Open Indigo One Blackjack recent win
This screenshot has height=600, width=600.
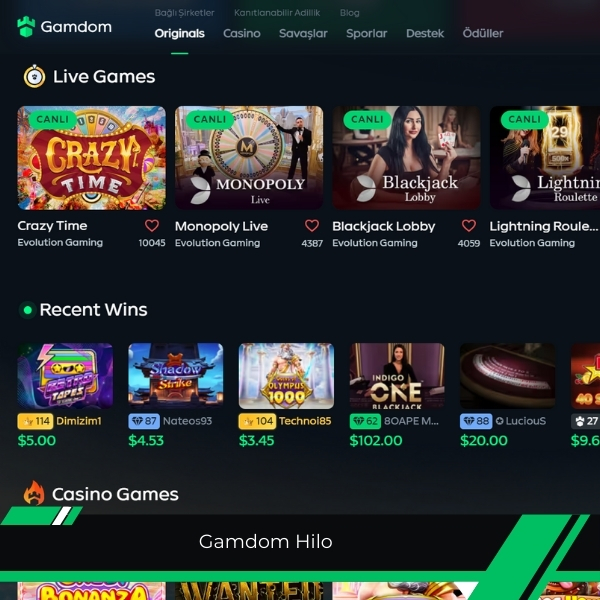click(x=397, y=376)
